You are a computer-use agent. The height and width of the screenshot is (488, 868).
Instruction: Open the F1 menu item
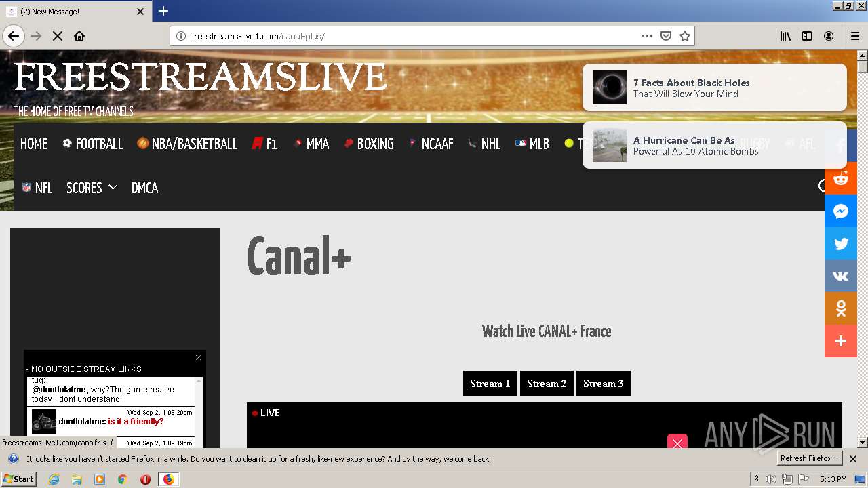tap(264, 144)
